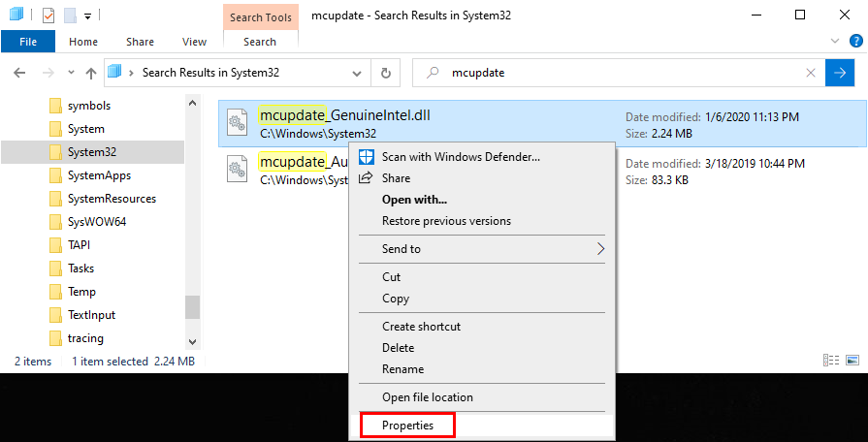The width and height of the screenshot is (868, 442).
Task: Switch to the View ribbon tab
Action: coord(194,42)
